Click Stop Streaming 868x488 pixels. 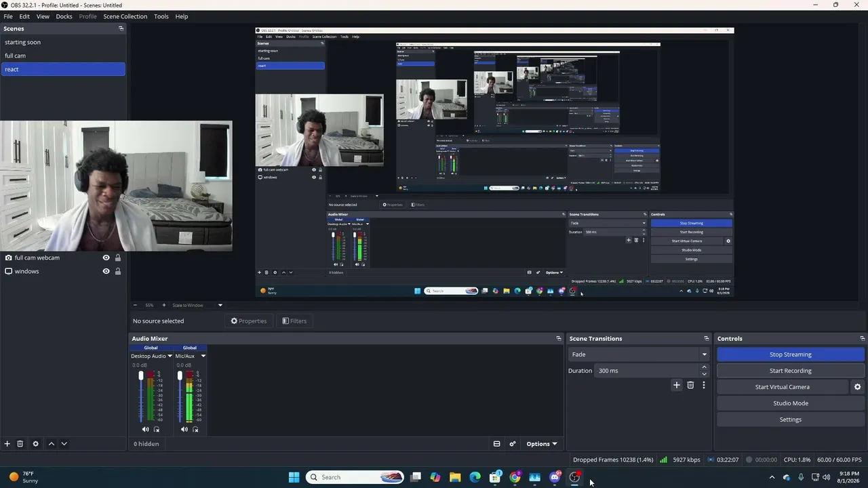[791, 354]
